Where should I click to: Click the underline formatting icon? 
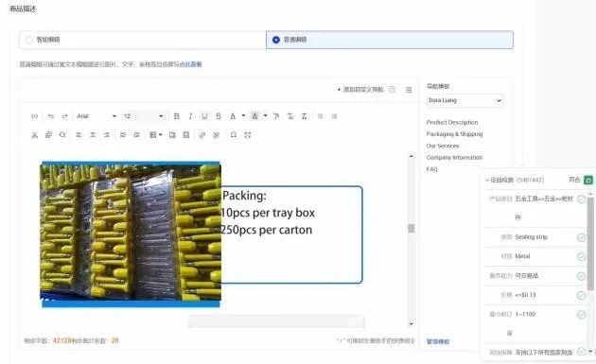click(204, 116)
